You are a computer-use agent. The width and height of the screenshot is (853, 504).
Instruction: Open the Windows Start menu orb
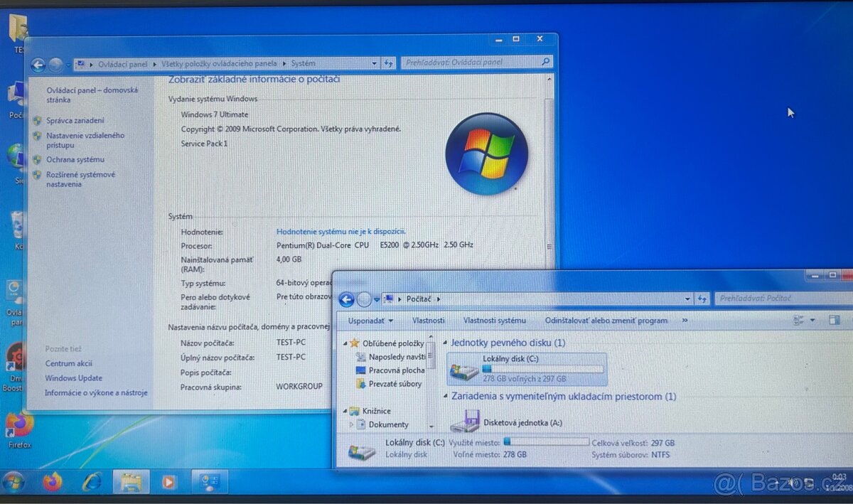pyautogui.click(x=13, y=481)
